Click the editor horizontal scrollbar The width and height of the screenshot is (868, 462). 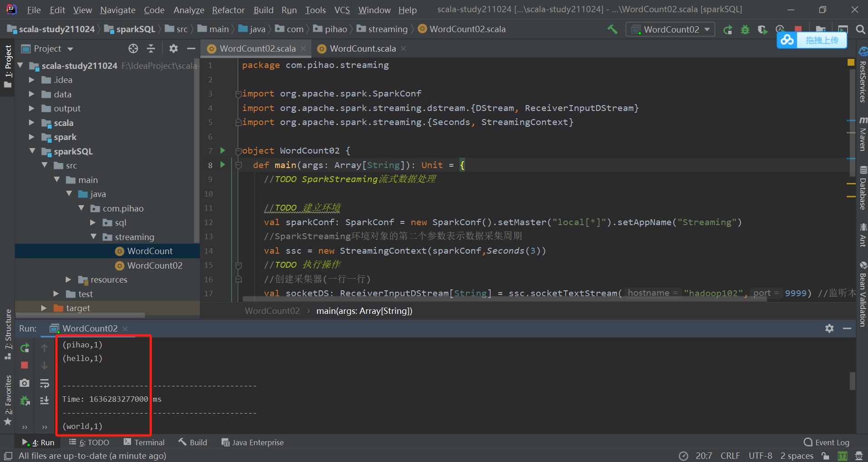(x=504, y=299)
